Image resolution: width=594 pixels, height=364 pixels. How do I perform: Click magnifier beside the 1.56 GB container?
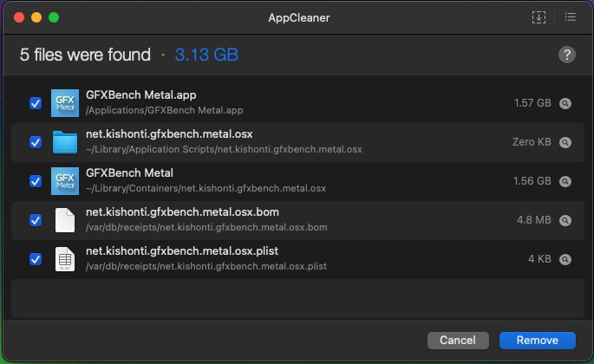[565, 181]
